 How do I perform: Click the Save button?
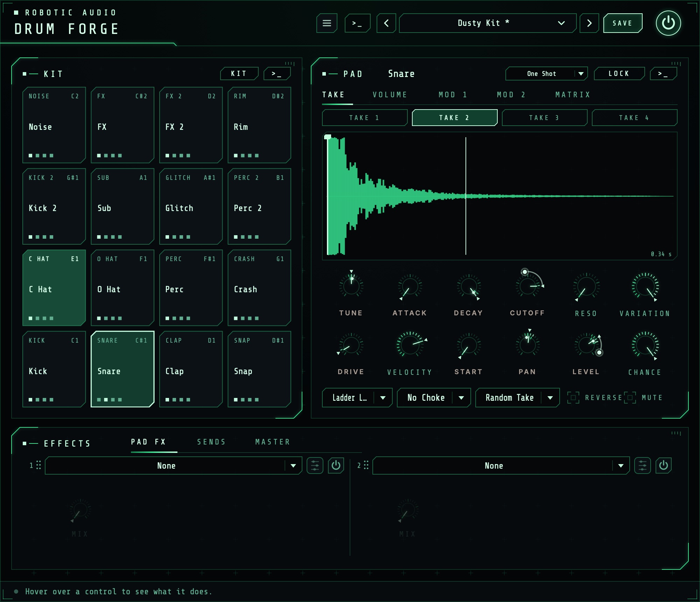point(623,23)
